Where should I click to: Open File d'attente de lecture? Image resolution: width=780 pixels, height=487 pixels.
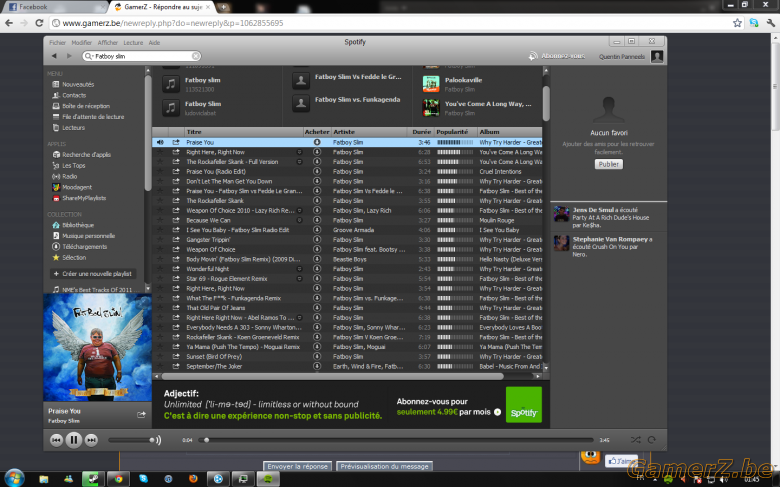click(x=88, y=117)
